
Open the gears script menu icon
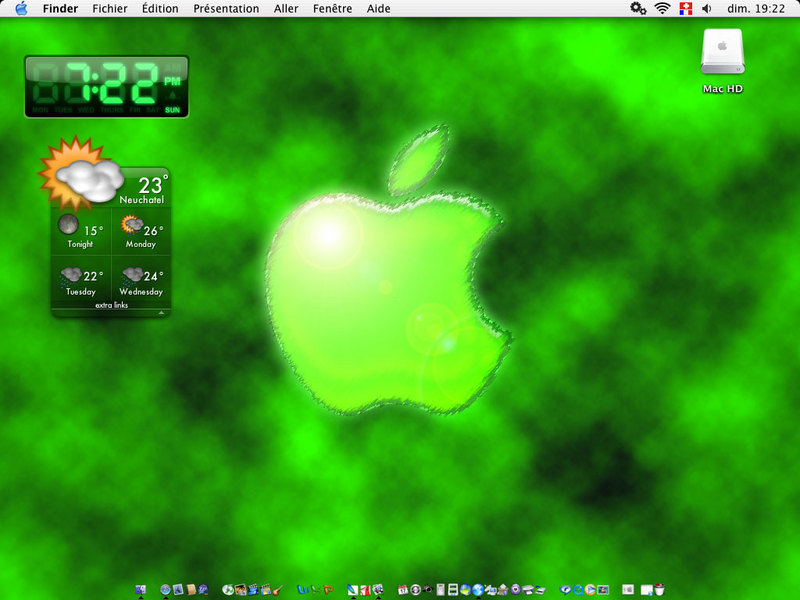click(x=638, y=8)
